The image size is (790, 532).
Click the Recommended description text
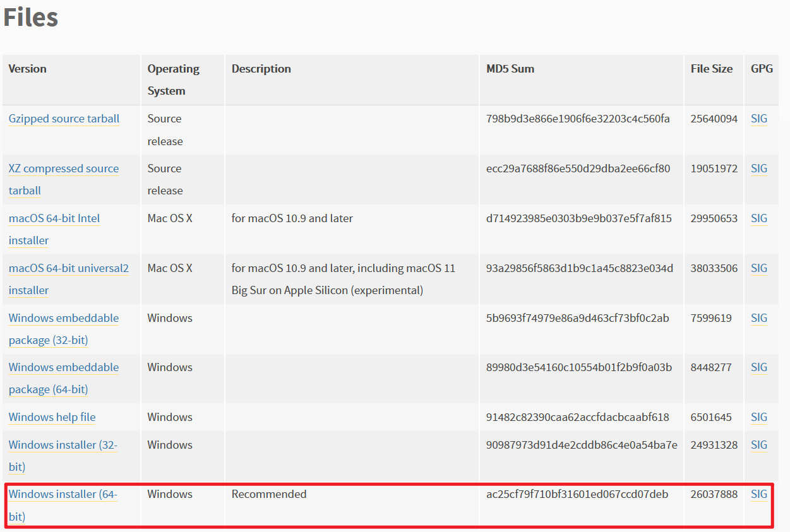[x=269, y=494]
